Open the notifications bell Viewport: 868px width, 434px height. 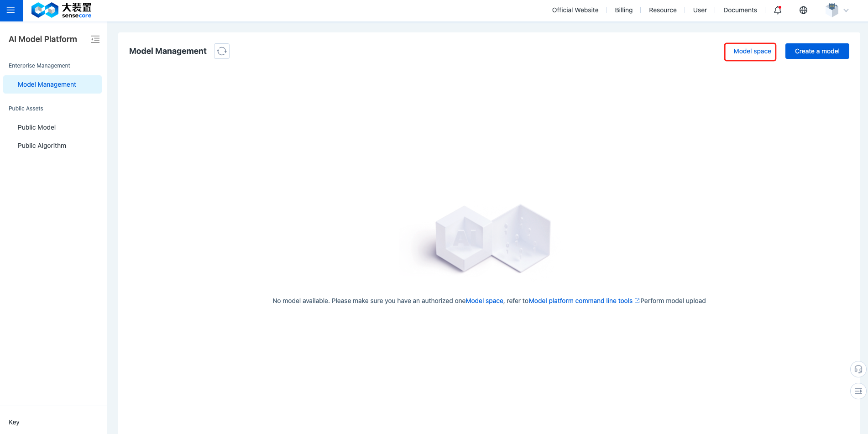pos(778,10)
